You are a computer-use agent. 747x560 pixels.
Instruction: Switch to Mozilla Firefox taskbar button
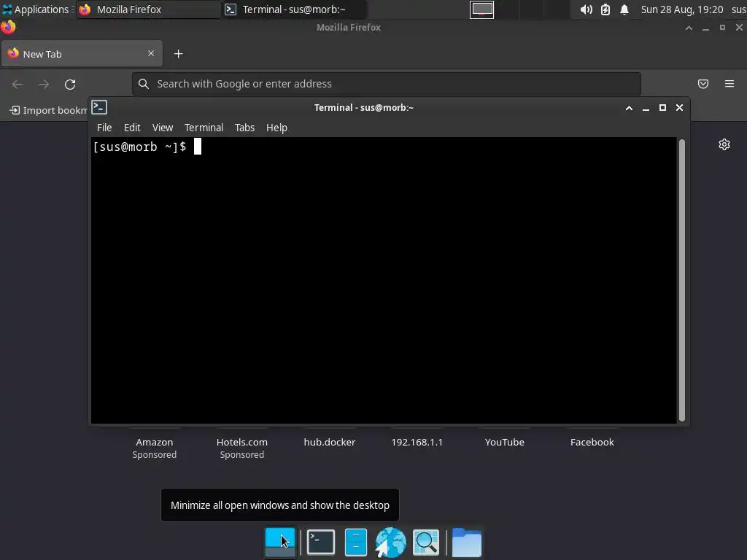(x=148, y=9)
